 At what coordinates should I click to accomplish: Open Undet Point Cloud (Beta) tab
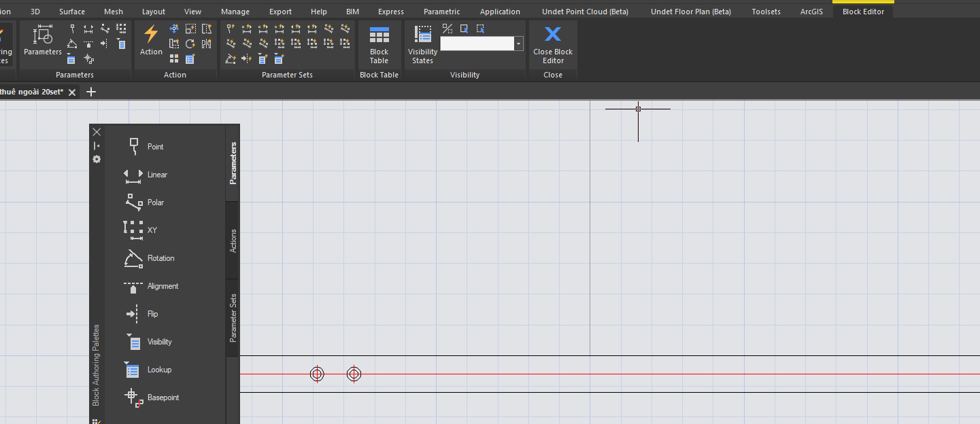(585, 12)
